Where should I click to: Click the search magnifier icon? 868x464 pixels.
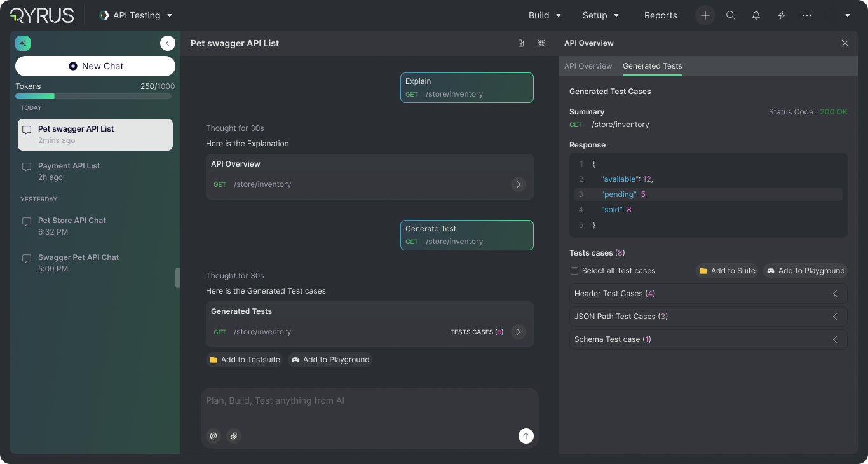[731, 15]
